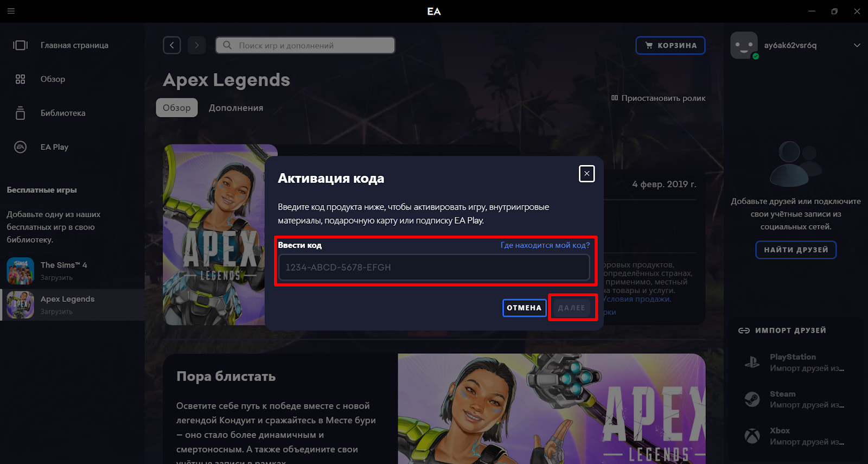Close the code activation dialog
This screenshot has width=868, height=464.
click(x=586, y=174)
